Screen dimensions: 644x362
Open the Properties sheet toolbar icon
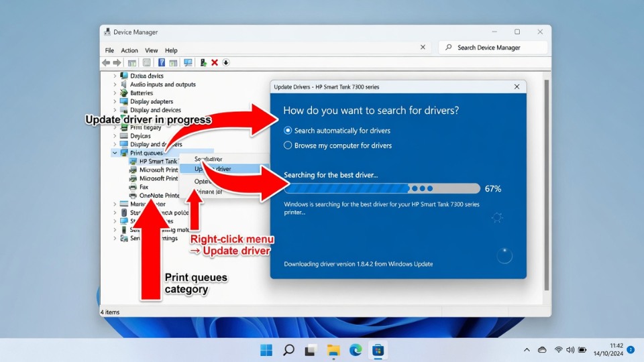tap(147, 62)
